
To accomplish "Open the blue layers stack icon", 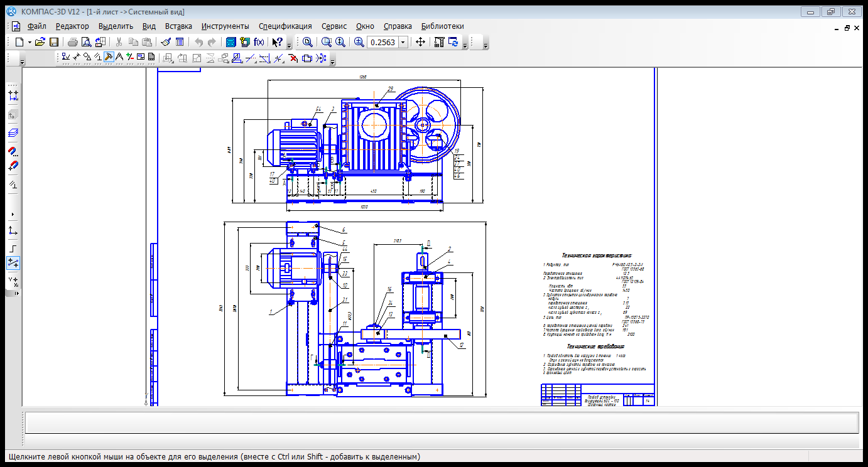I will (13, 133).
